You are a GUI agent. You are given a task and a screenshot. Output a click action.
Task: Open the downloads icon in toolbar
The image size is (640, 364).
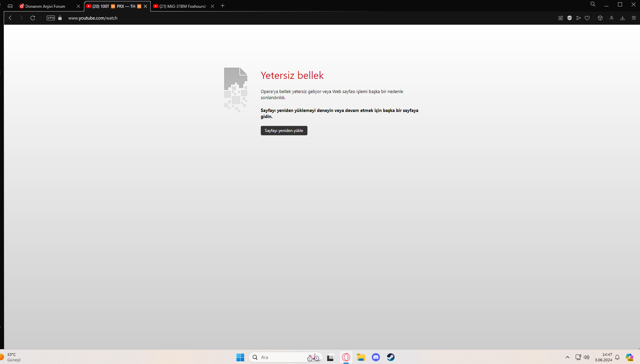point(622,18)
